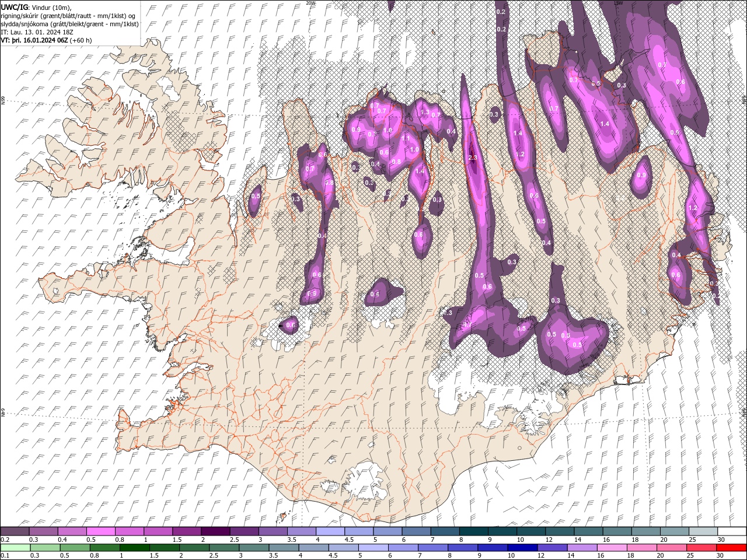
Task: Click upper legend swatch starting at 0.2
Action: (x=15, y=531)
